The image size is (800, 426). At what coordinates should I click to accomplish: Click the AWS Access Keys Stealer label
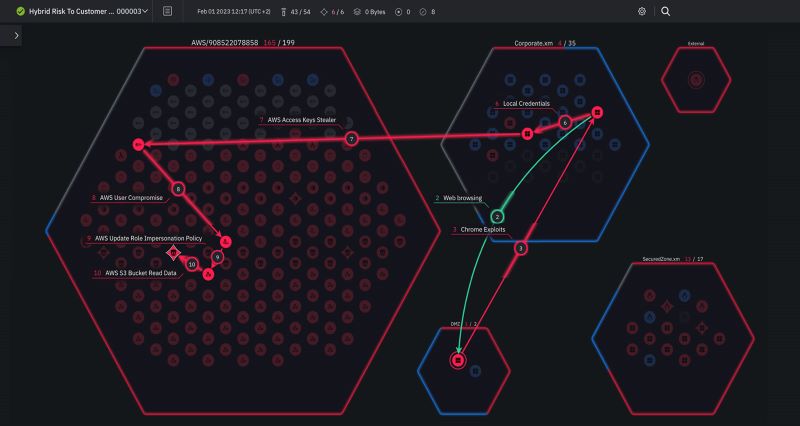click(x=301, y=120)
